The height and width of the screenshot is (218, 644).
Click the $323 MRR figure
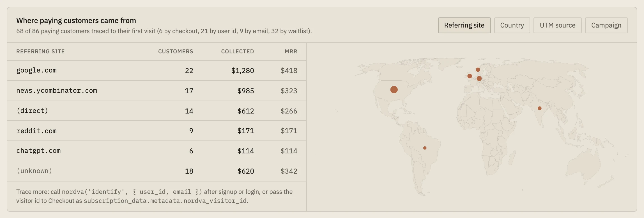tap(289, 91)
